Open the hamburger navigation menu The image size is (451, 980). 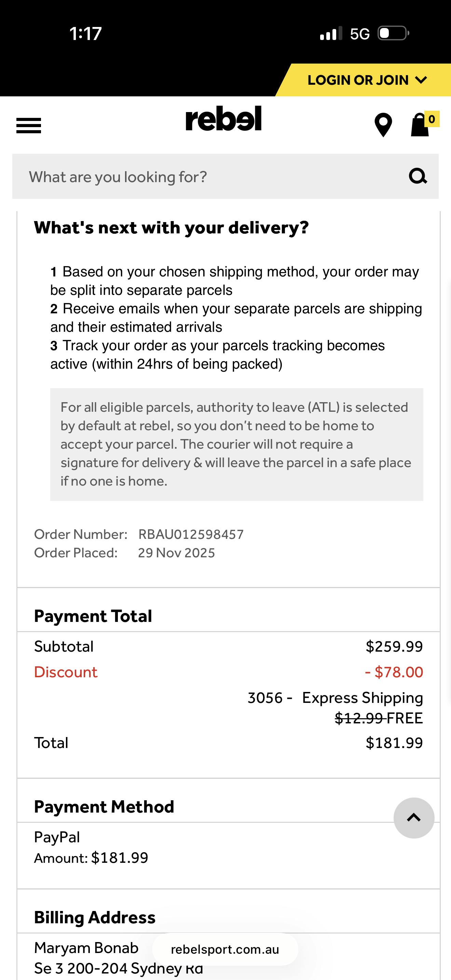point(28,125)
